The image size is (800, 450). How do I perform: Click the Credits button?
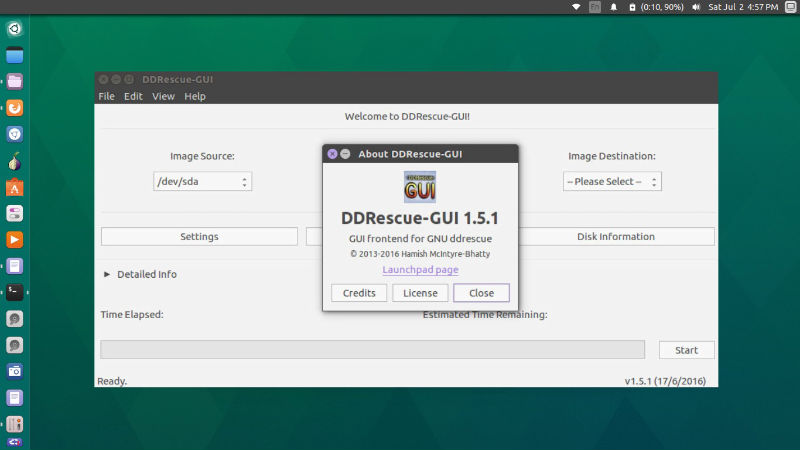click(x=359, y=293)
